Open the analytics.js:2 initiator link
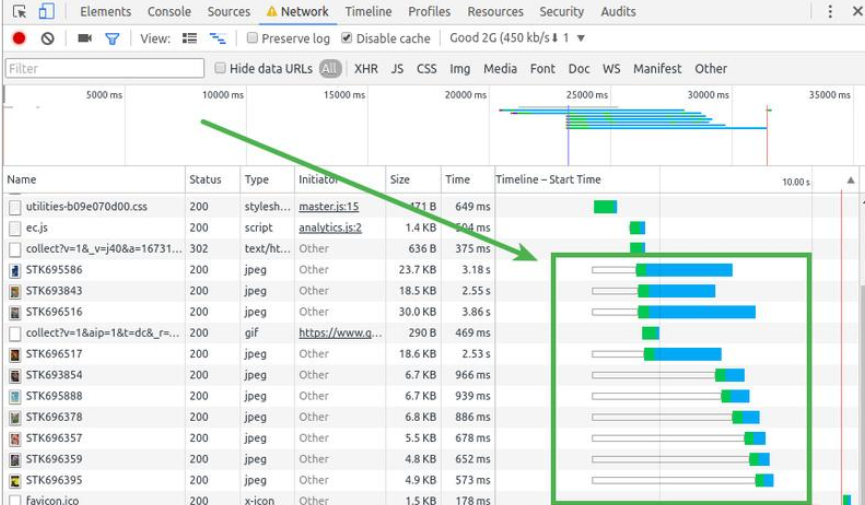The image size is (865, 505). coord(330,227)
